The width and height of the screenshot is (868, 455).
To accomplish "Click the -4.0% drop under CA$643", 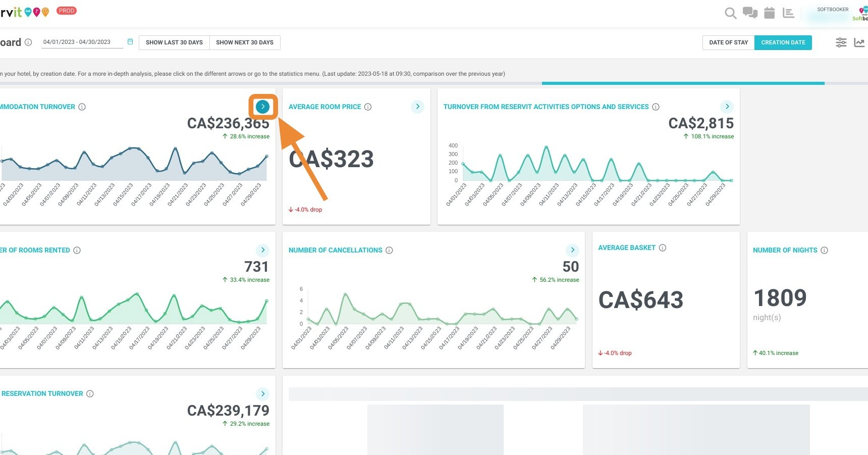I will tap(615, 353).
